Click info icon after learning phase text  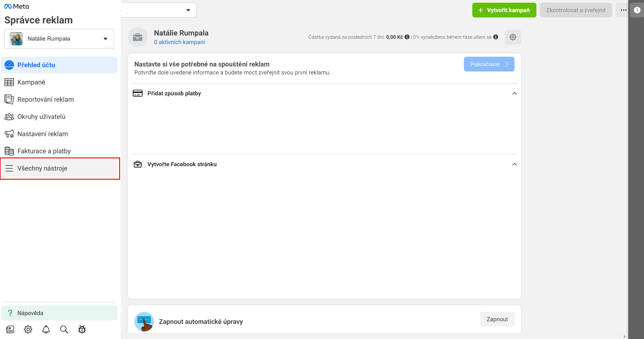click(496, 37)
